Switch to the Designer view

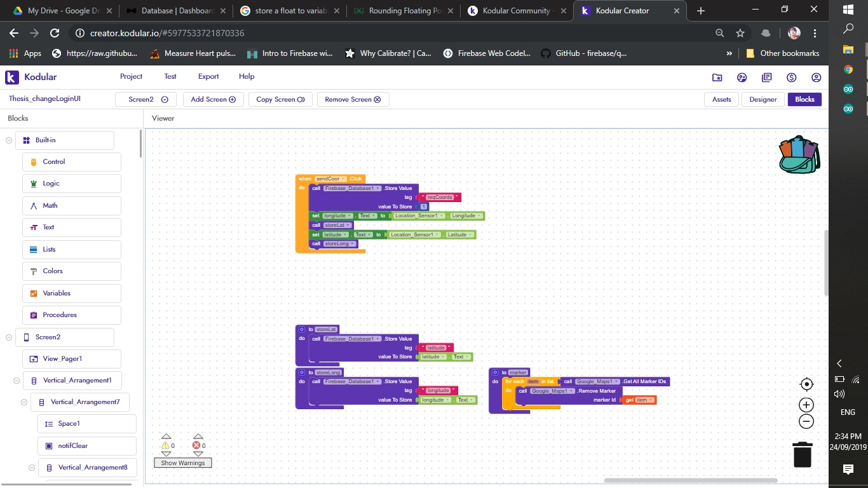[x=763, y=100]
